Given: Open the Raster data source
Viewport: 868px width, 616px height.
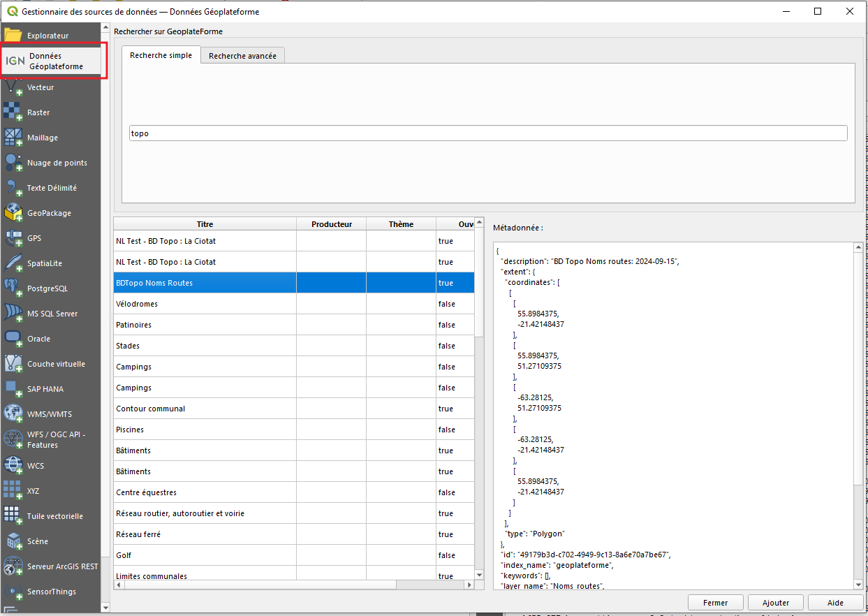Looking at the screenshot, I should [50, 112].
